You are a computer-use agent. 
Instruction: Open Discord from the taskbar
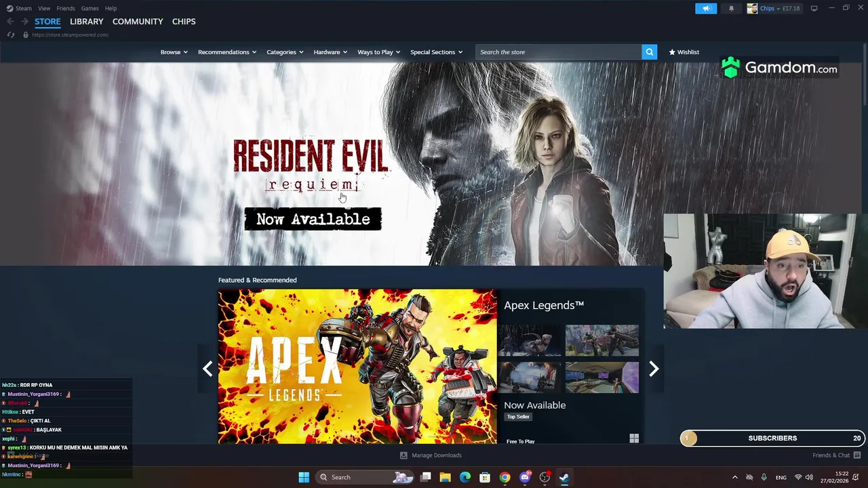point(525,477)
